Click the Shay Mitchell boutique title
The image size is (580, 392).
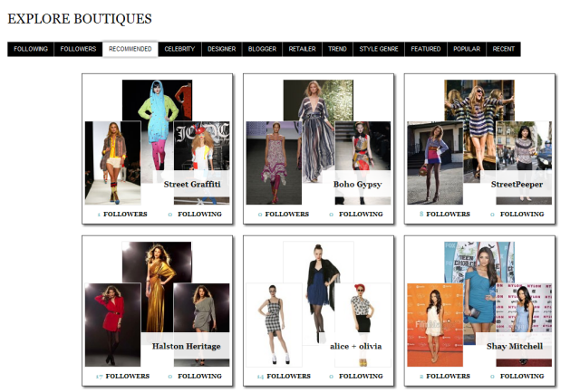click(514, 346)
